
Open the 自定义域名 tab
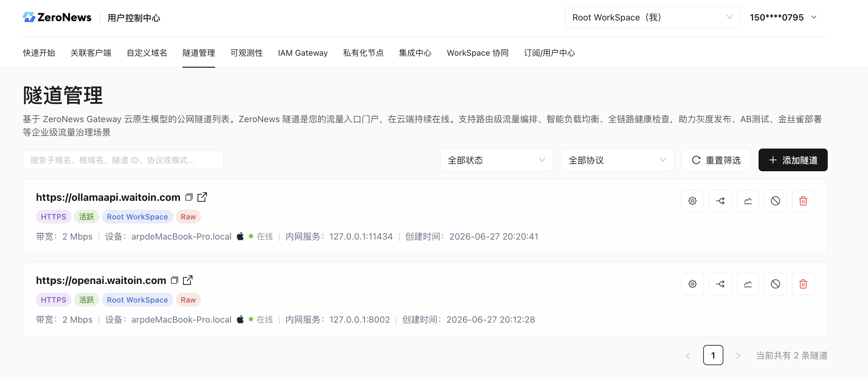point(147,53)
